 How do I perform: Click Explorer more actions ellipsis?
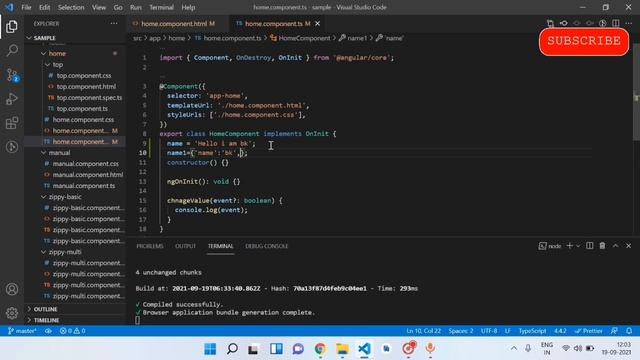(x=114, y=24)
